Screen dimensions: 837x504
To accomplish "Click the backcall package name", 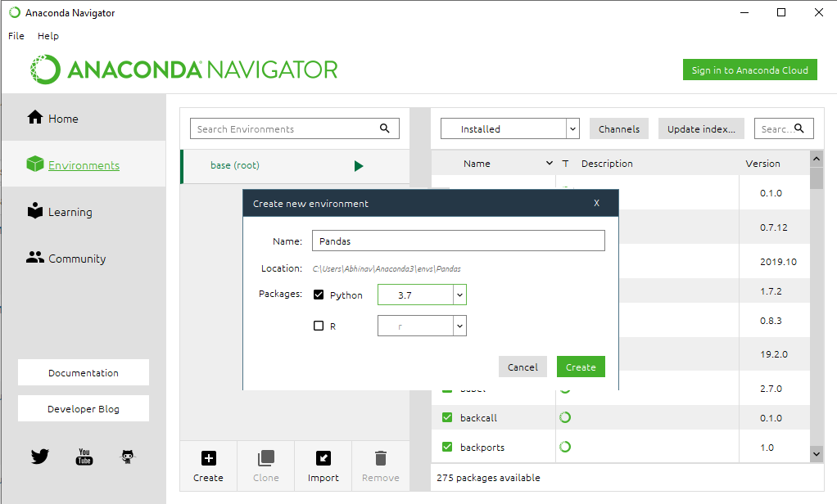I will [478, 417].
